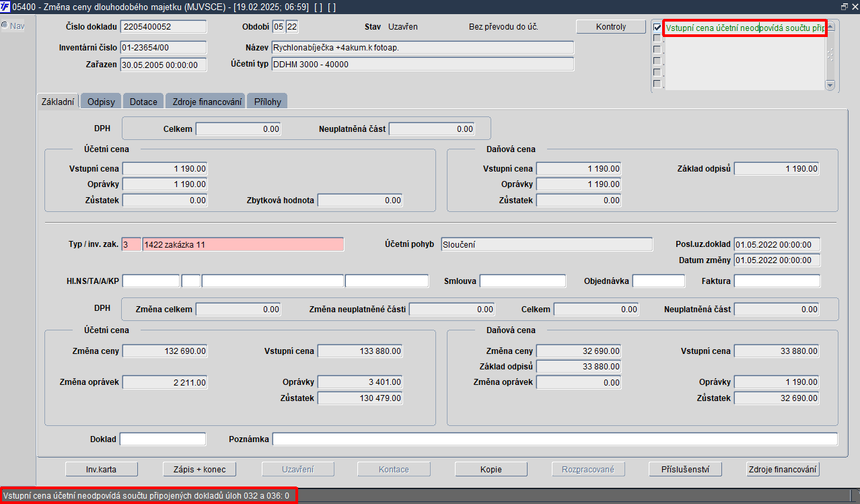Click the Poznámka input field
Viewport: 860px width, 504px height.
[x=555, y=439]
